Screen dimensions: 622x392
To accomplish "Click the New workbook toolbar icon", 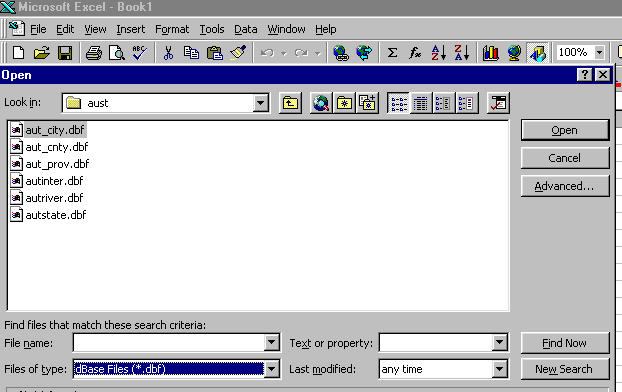I will 18,52.
